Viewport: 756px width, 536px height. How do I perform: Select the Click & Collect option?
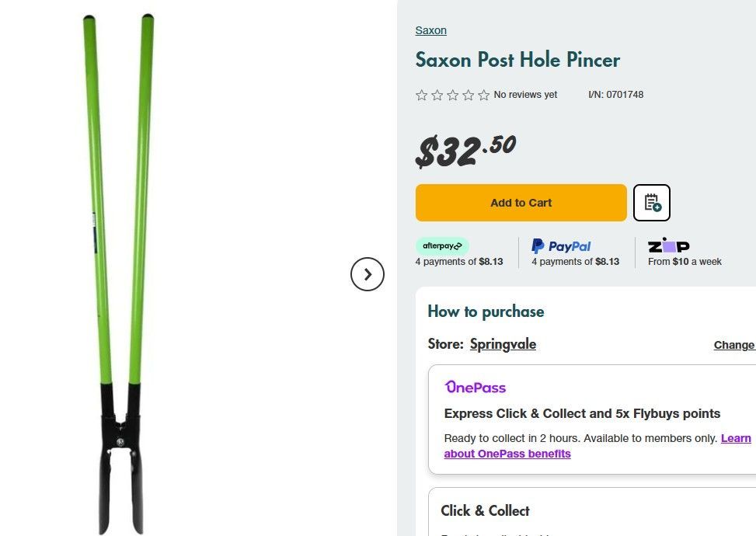tap(485, 510)
